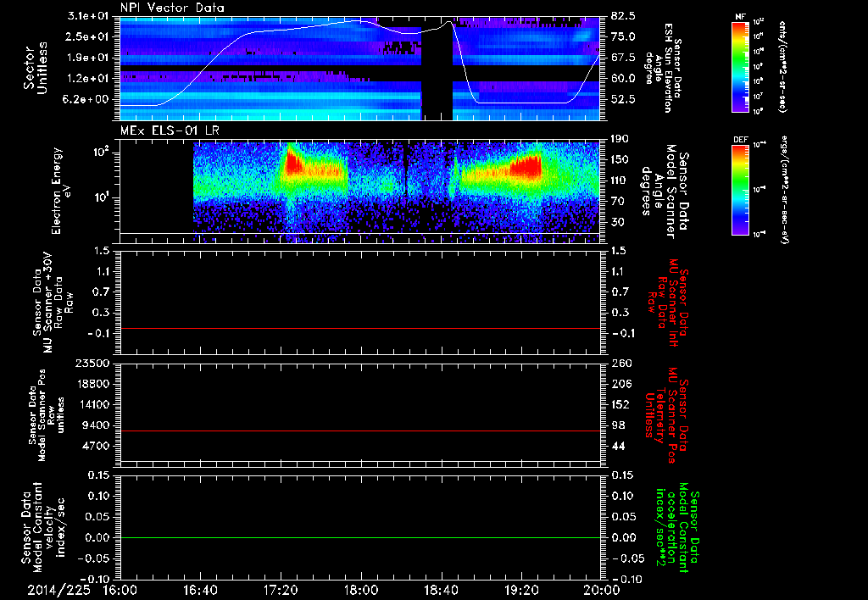Click the "67.5" sun elevation tick value

(623, 58)
